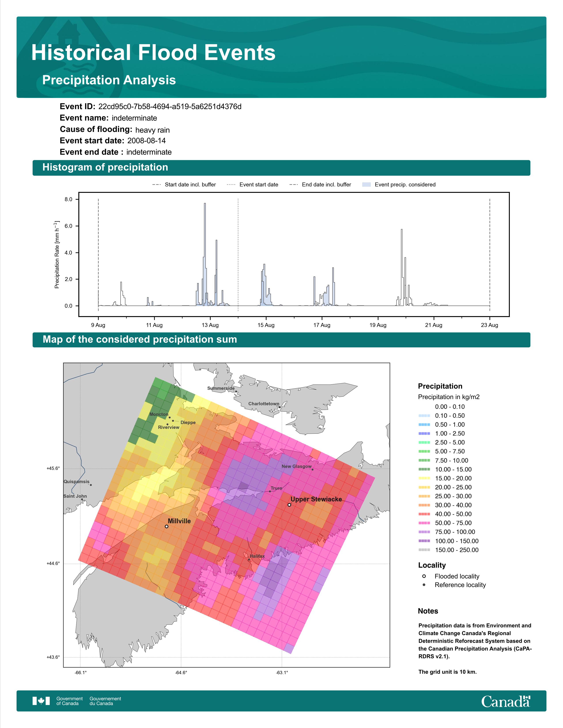Screen dimensions: 563x728
Task: Click the 8.0 y-axis tick label
Action: pos(68,199)
